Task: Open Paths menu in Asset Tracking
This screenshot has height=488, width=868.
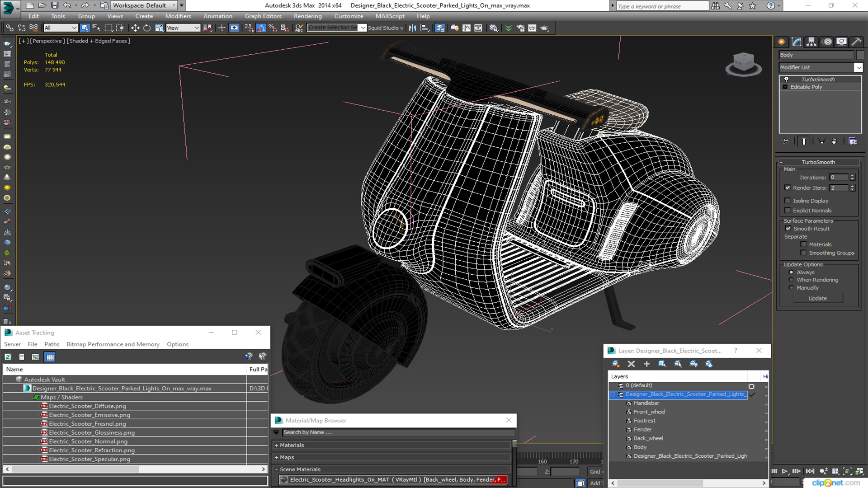Action: pos(52,344)
